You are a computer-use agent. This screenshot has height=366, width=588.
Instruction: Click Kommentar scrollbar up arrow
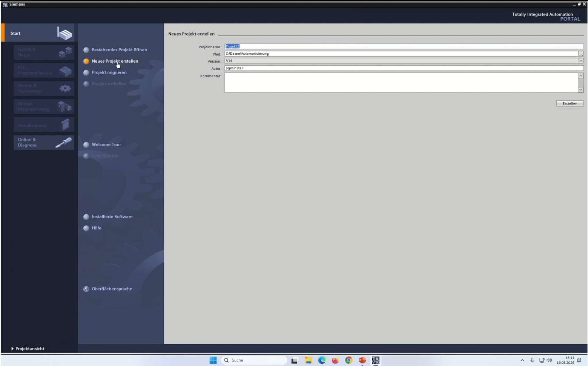click(581, 76)
